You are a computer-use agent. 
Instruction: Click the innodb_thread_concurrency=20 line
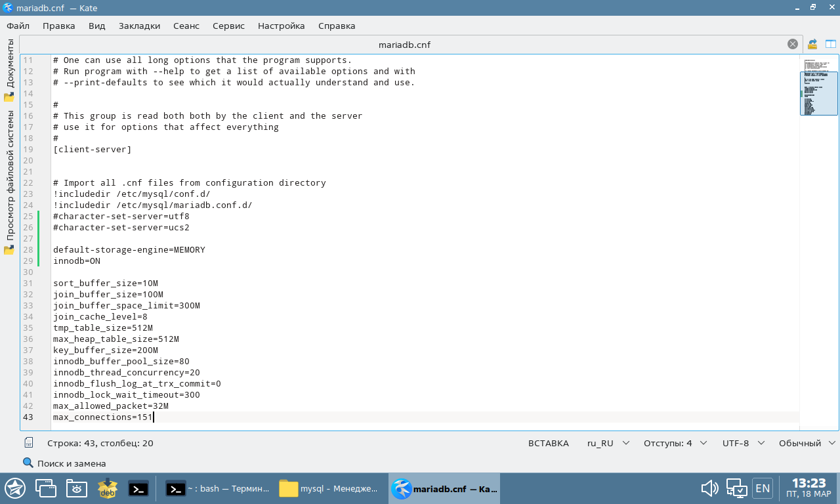(x=127, y=373)
